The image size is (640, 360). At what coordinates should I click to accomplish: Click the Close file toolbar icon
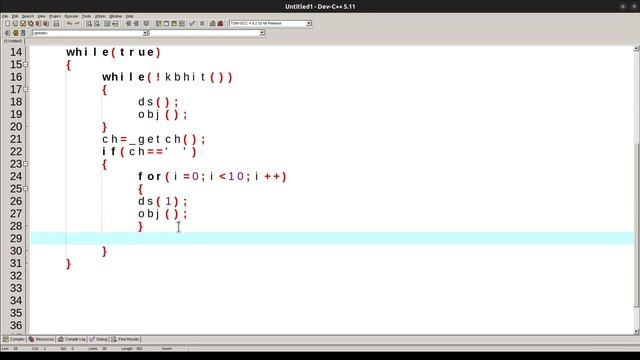point(38,23)
